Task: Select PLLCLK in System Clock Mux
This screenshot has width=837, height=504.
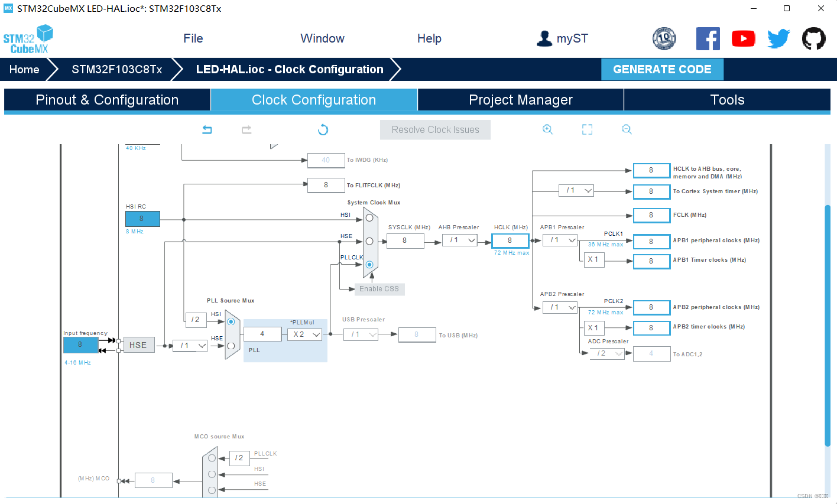Action: click(369, 265)
